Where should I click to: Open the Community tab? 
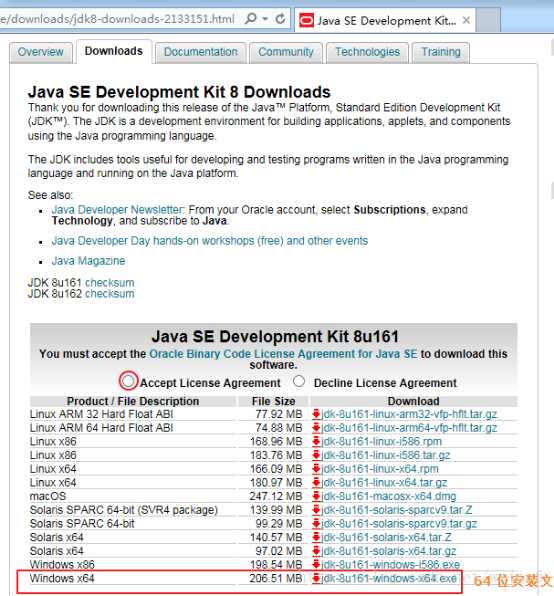click(286, 52)
